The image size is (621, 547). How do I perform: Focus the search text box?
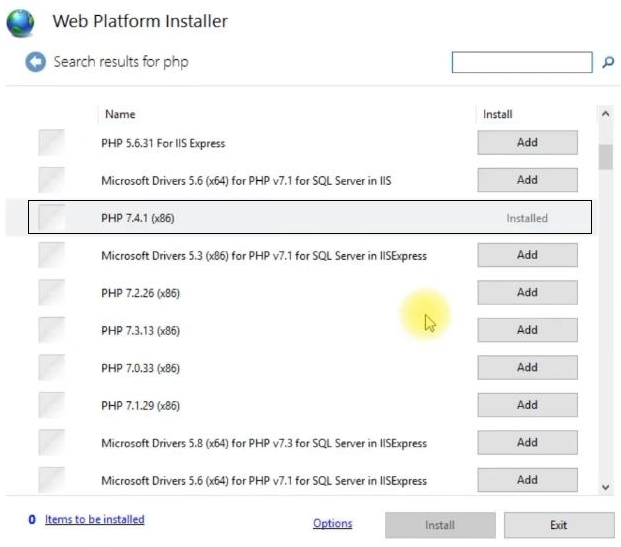pos(522,63)
